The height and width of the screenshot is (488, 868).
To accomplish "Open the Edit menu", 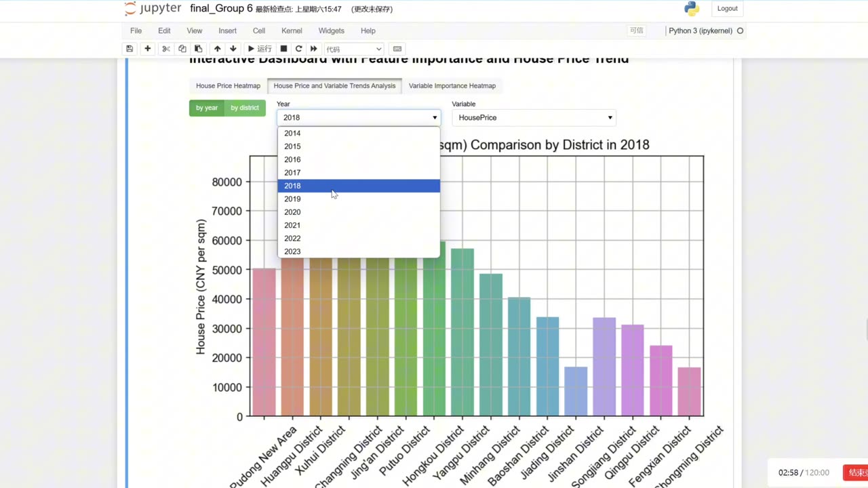I will (x=164, y=30).
